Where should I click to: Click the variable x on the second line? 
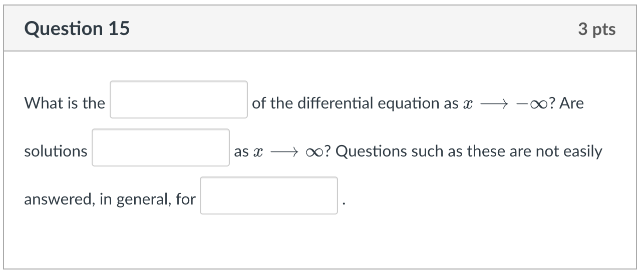[258, 152]
